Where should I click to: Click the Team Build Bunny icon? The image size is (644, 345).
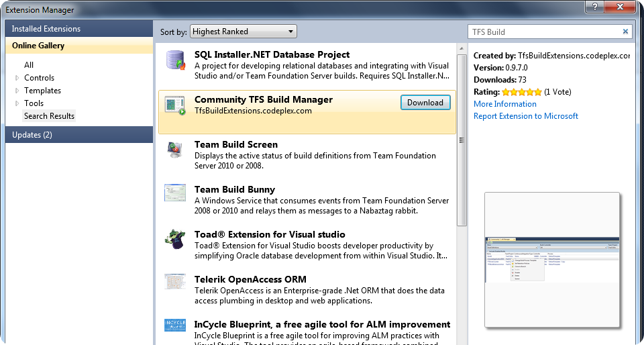point(175,193)
